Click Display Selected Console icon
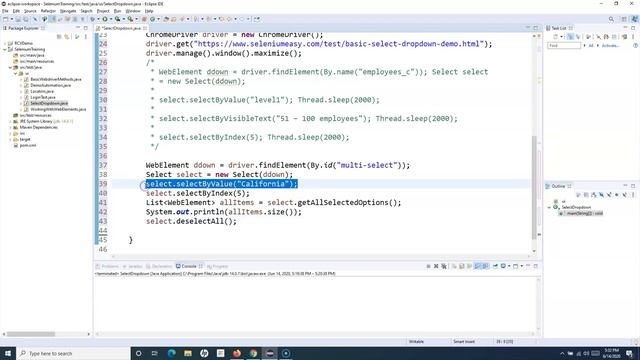 (504, 266)
